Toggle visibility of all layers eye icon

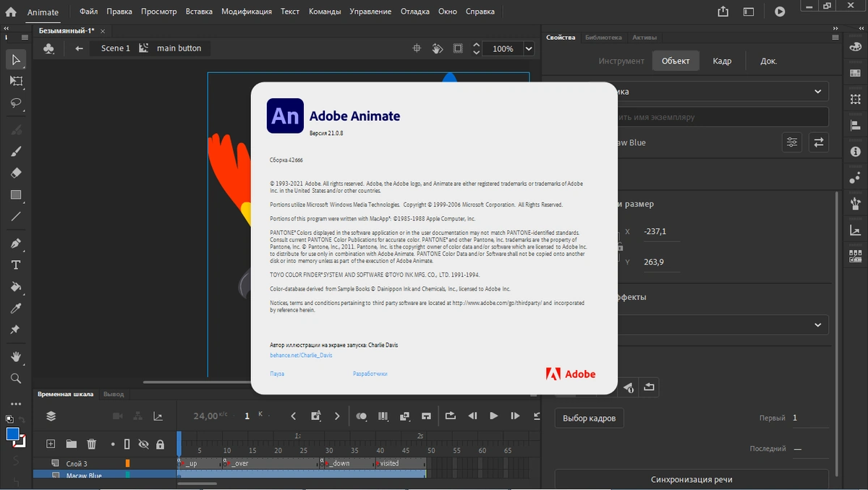(x=143, y=444)
